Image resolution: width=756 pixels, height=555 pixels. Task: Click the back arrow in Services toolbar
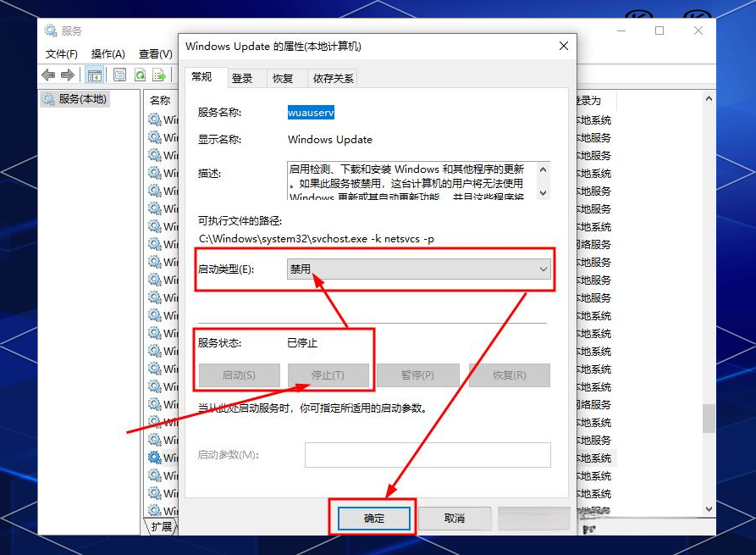pos(49,75)
